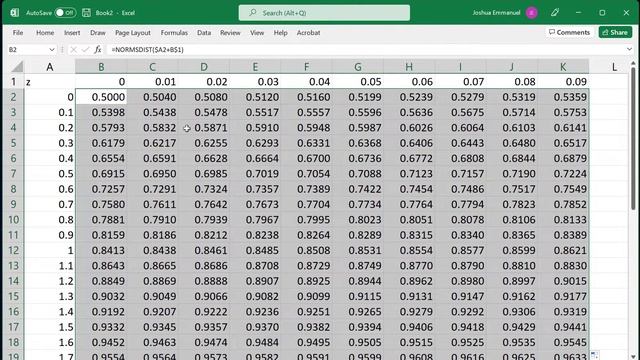Image resolution: width=640 pixels, height=360 pixels.
Task: Click cell with value 0.8413
Action: click(101, 250)
